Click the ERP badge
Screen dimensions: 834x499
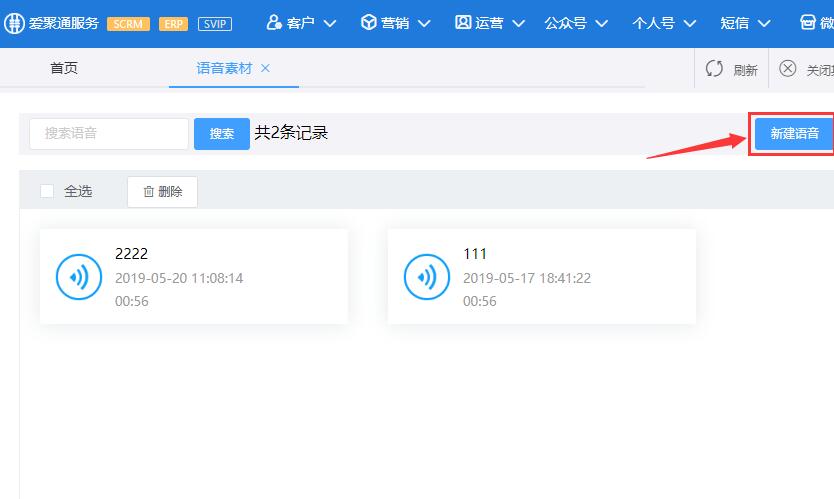click(173, 24)
